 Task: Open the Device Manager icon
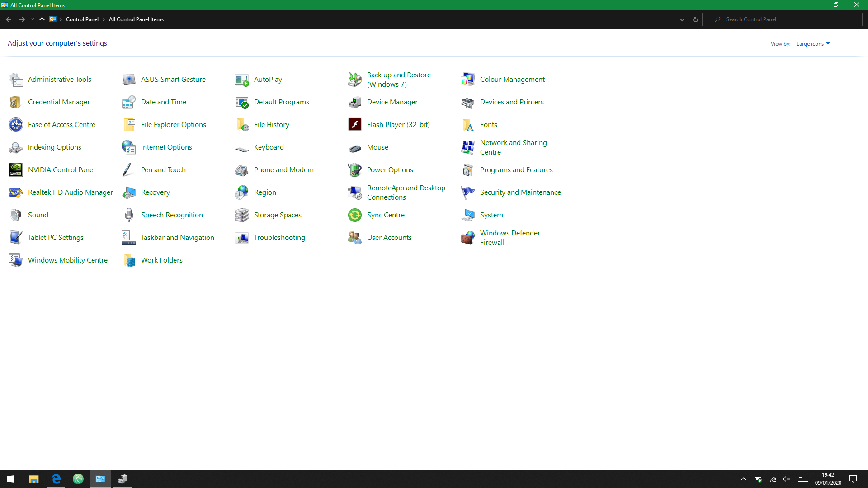355,102
